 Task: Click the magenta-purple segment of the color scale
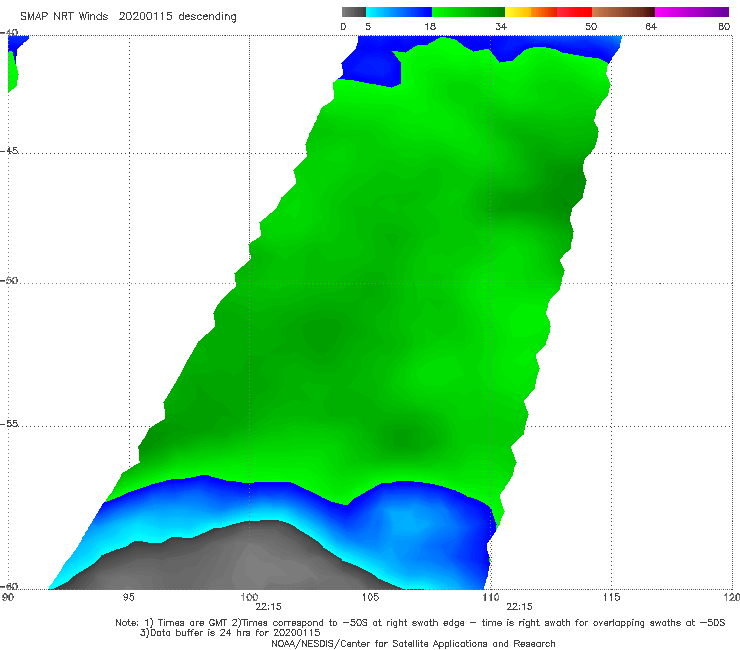[x=692, y=12]
